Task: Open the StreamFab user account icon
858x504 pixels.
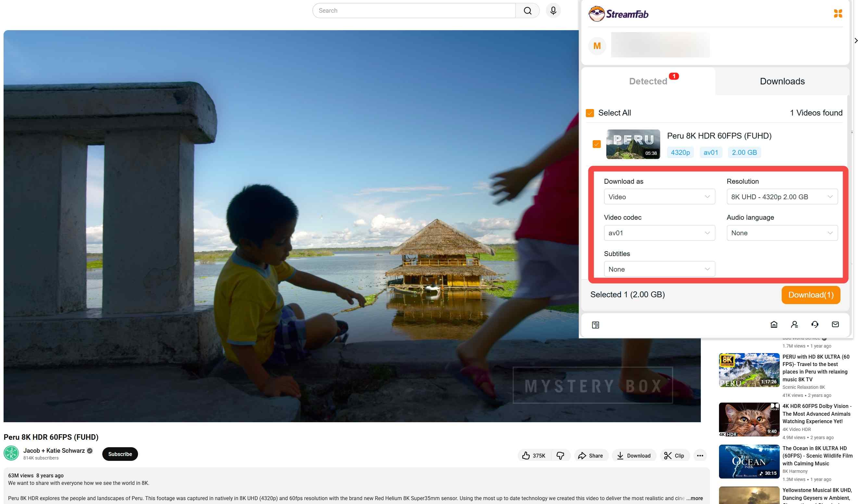Action: coord(794,324)
